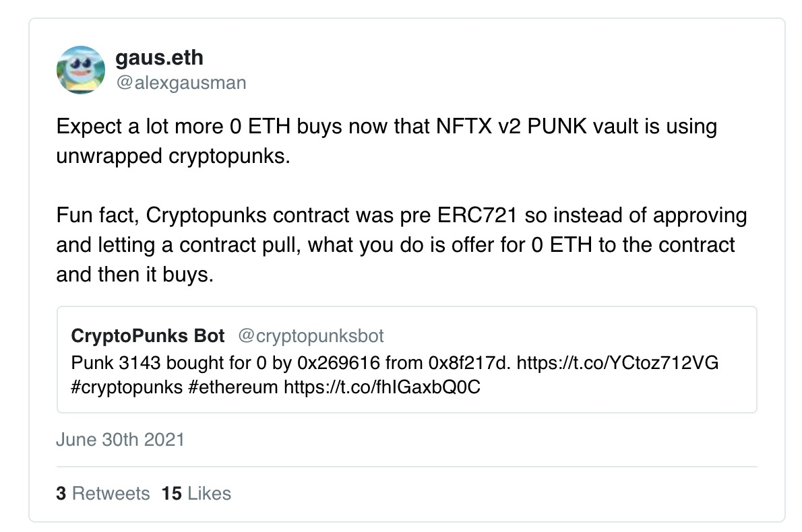This screenshot has width=802, height=532.
Task: Click the first paragraph about 0 ETH buys
Action: click(387, 141)
